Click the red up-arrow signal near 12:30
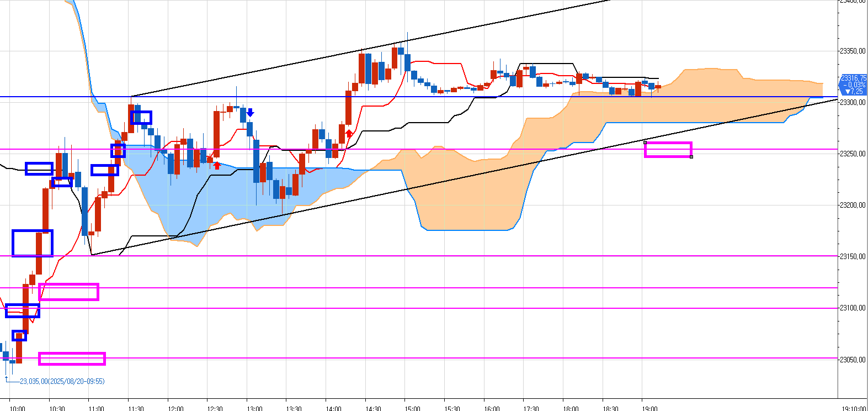868x411 pixels. [x=217, y=165]
